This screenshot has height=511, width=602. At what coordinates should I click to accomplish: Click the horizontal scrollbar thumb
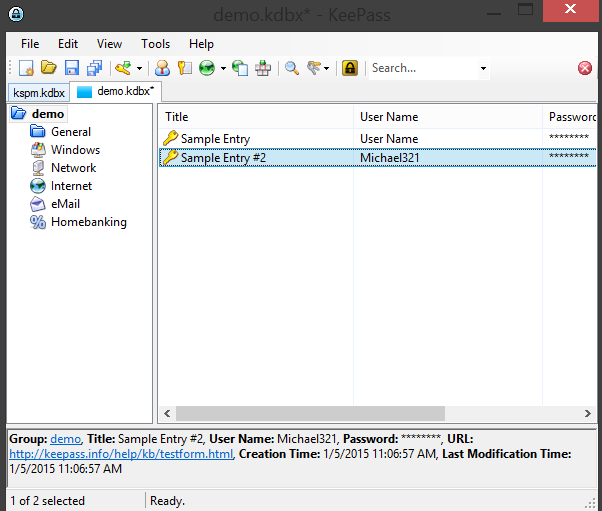pyautogui.click(x=310, y=413)
